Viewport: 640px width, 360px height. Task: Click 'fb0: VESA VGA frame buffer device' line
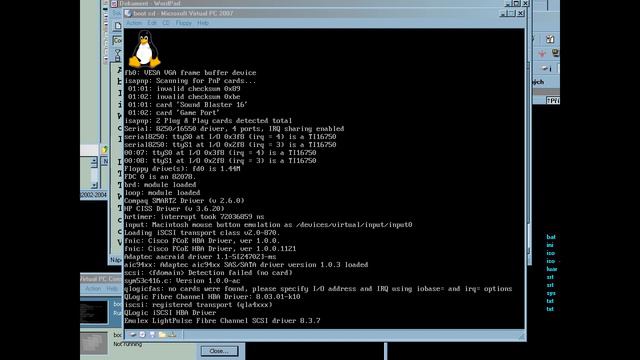190,73
